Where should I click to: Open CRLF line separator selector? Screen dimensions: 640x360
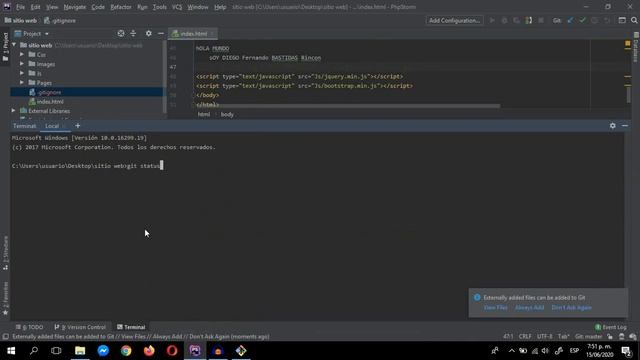(x=525, y=337)
